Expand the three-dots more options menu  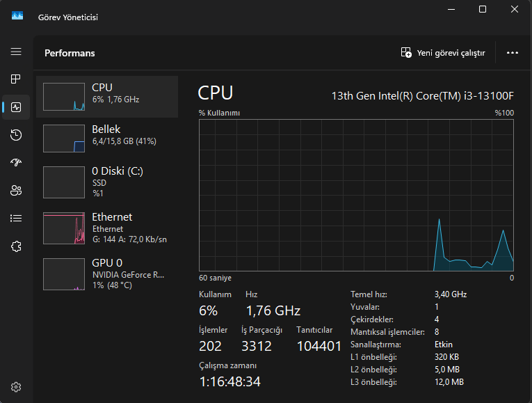point(513,53)
